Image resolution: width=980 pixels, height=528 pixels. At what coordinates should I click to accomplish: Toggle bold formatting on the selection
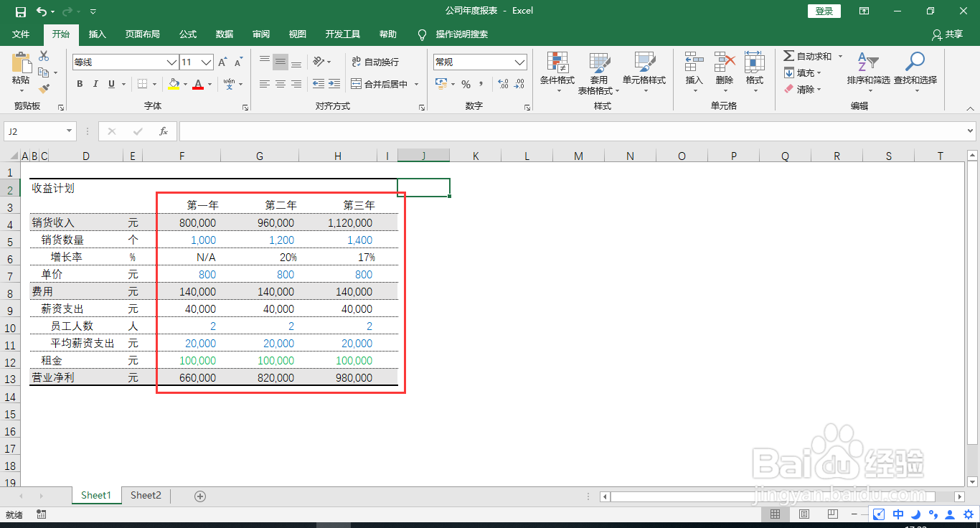[x=80, y=84]
